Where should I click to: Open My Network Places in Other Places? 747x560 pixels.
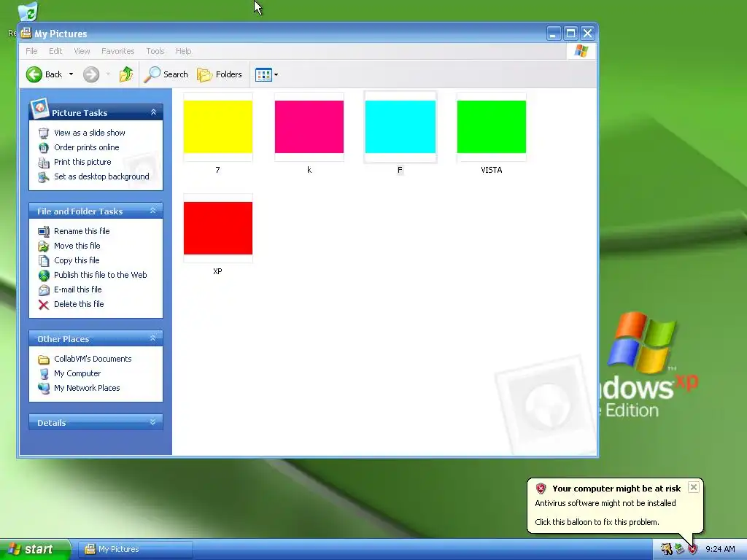click(x=87, y=388)
